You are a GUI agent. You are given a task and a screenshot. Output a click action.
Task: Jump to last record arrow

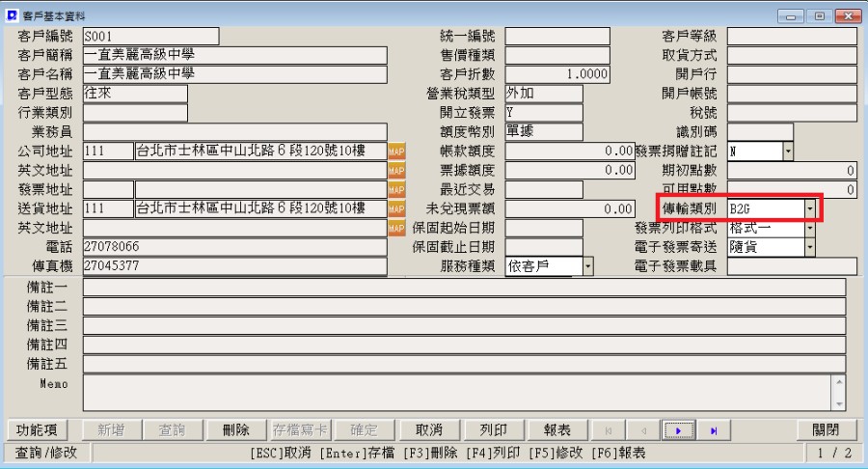pyautogui.click(x=714, y=430)
